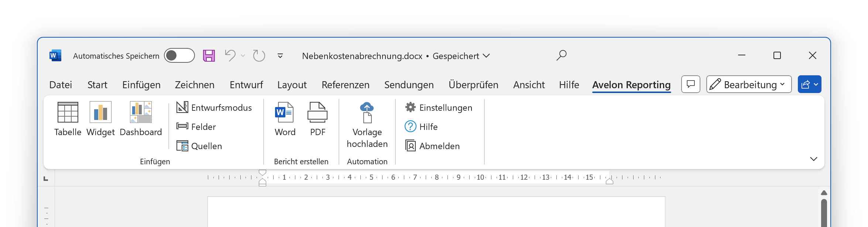Switch to the Layout tab

click(x=292, y=85)
